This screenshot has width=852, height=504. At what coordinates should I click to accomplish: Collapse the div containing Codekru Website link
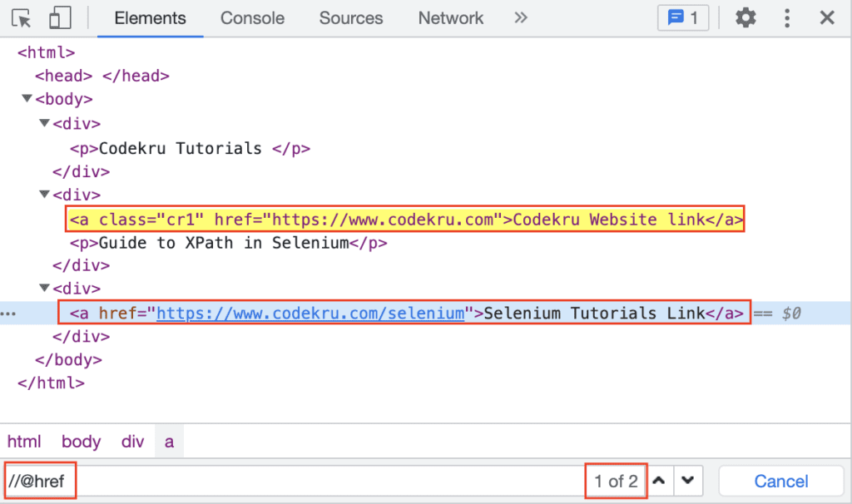point(43,194)
